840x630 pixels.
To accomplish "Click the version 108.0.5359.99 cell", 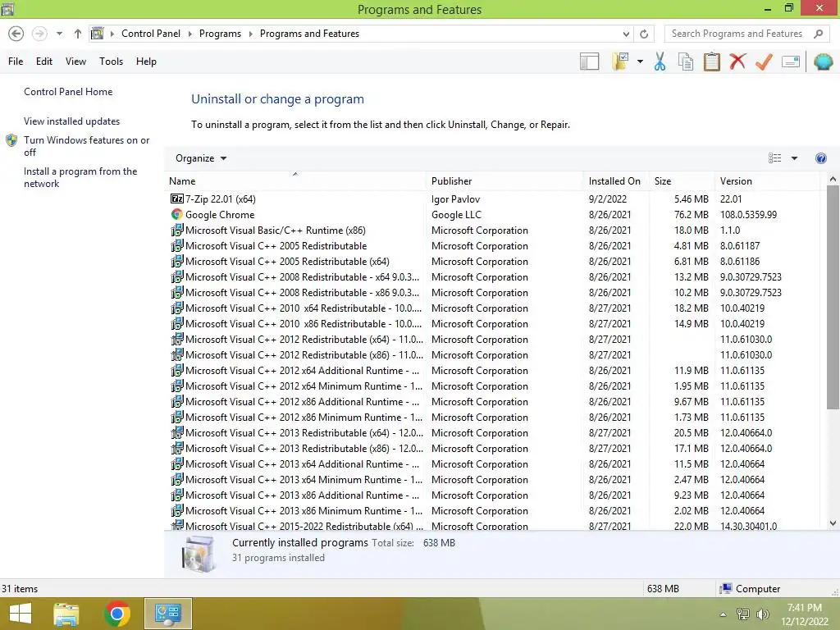I will pyautogui.click(x=748, y=214).
